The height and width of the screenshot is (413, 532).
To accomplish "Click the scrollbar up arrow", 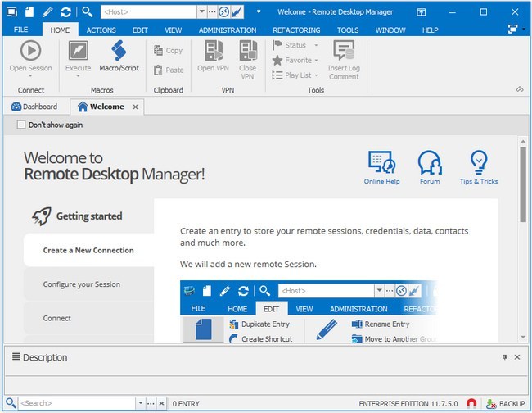I will (523, 141).
